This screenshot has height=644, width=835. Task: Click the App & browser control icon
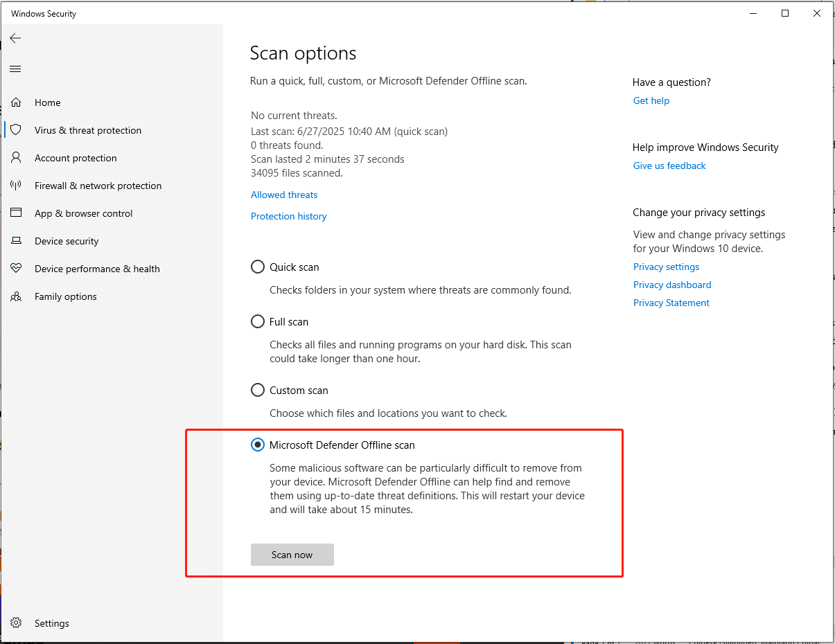16,213
